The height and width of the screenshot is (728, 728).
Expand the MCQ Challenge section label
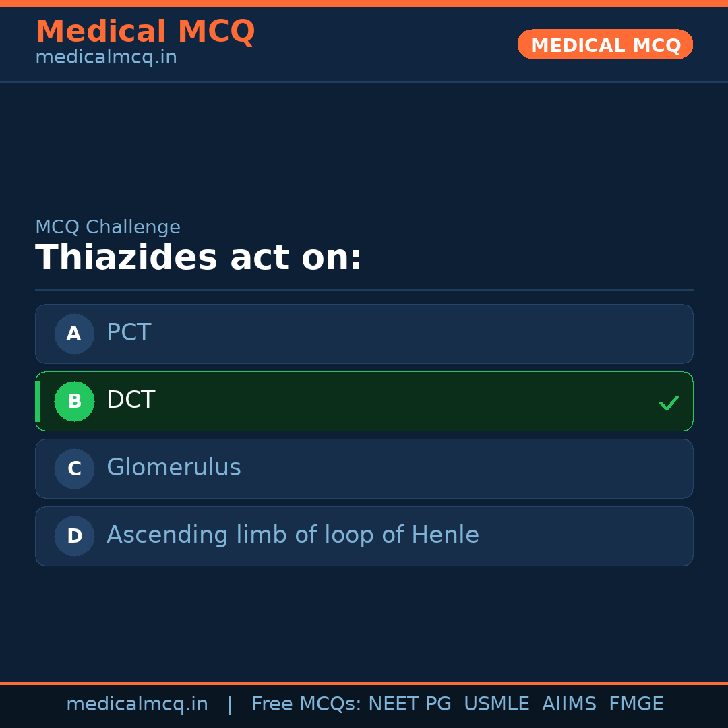pos(108,227)
